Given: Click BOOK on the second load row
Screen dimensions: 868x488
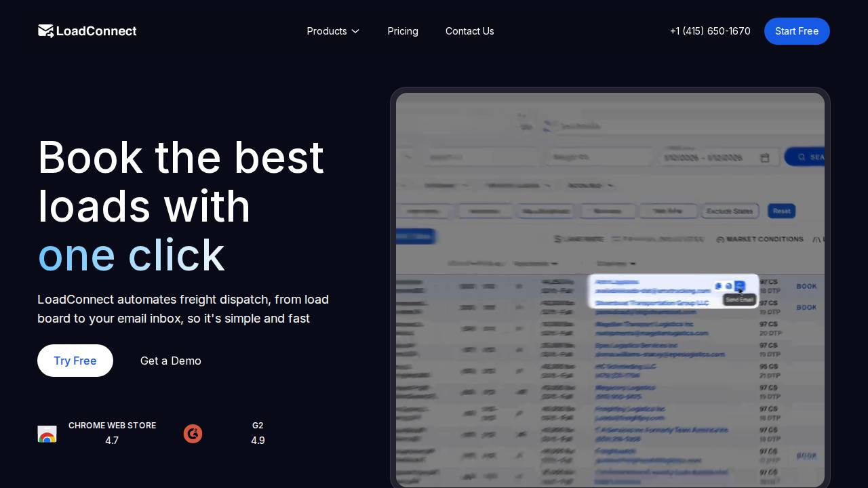Looking at the screenshot, I should pyautogui.click(x=806, y=307).
